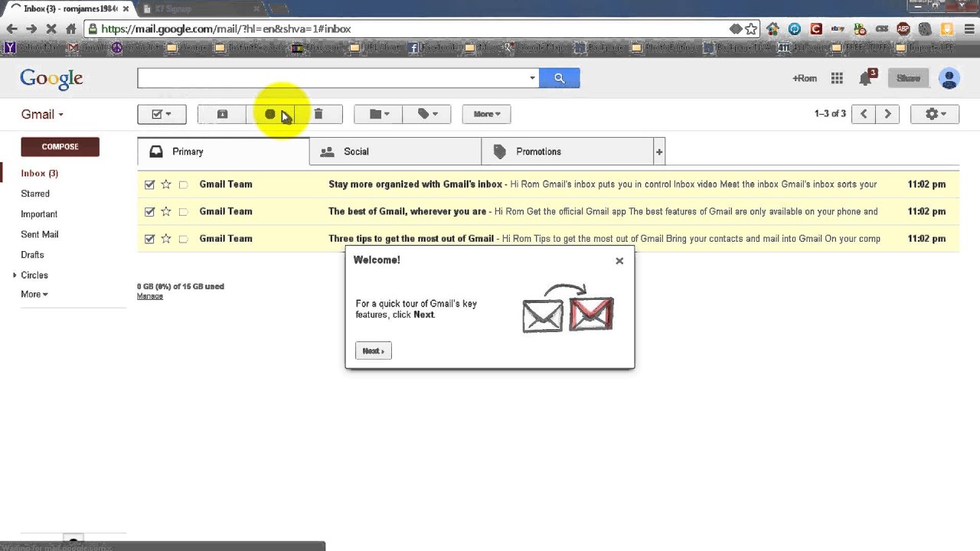This screenshot has width=980, height=551.
Task: Open the select-all checkbox dropdown
Action: (162, 114)
